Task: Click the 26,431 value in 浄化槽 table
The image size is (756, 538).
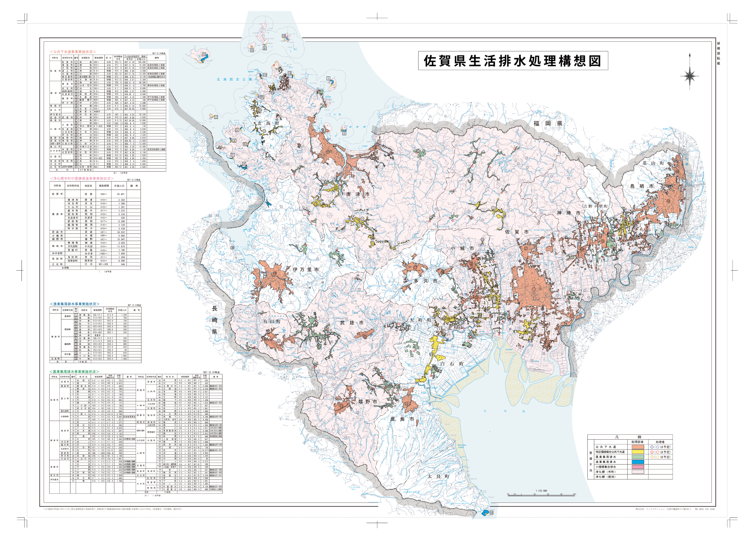Action: pyautogui.click(x=120, y=194)
